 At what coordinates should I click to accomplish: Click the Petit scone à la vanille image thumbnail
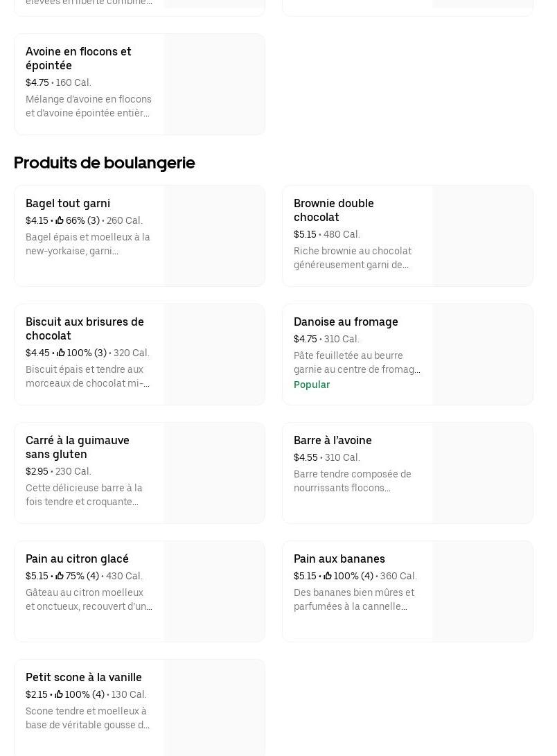[x=214, y=708]
